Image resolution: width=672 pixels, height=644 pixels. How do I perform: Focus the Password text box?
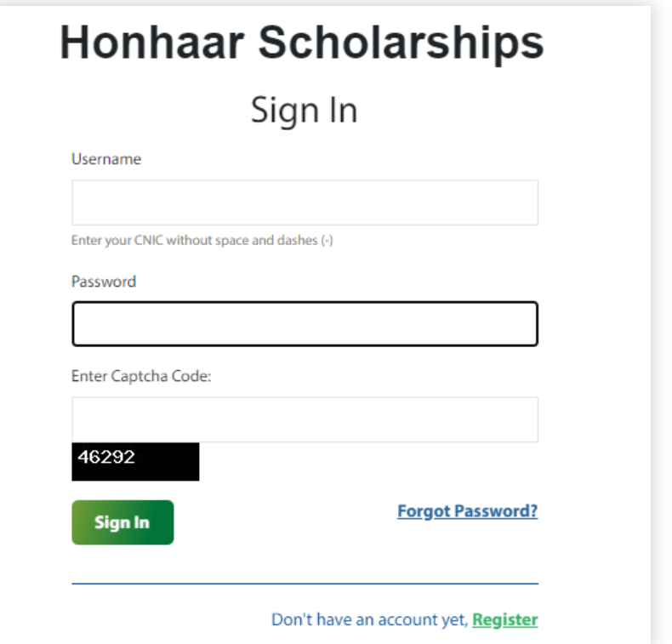(x=305, y=324)
